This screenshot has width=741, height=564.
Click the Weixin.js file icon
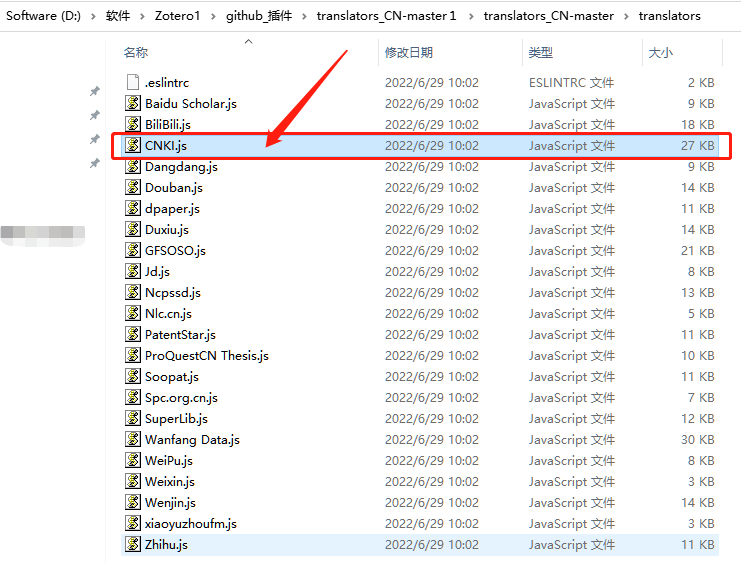pos(133,481)
